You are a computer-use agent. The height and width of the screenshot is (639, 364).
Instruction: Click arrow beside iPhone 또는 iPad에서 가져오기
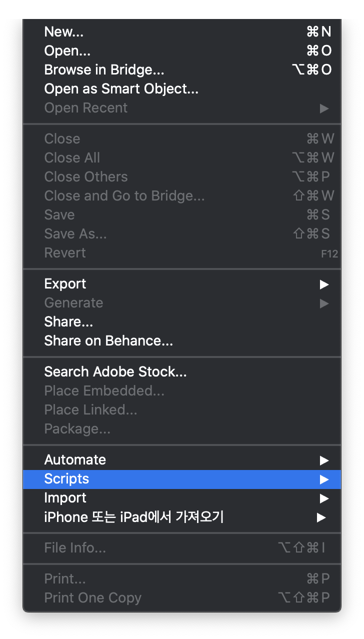click(x=321, y=517)
